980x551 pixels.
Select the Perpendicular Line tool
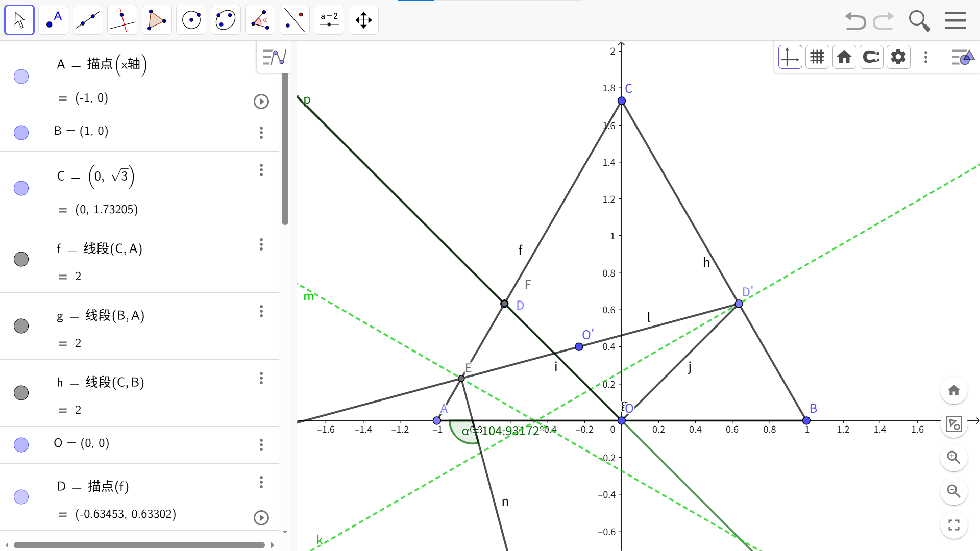coord(122,20)
